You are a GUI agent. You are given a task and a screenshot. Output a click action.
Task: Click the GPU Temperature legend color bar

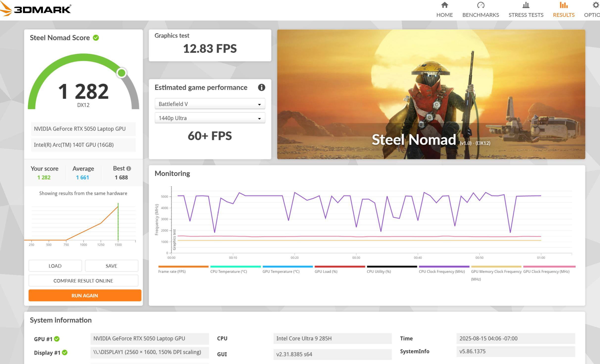coord(288,267)
